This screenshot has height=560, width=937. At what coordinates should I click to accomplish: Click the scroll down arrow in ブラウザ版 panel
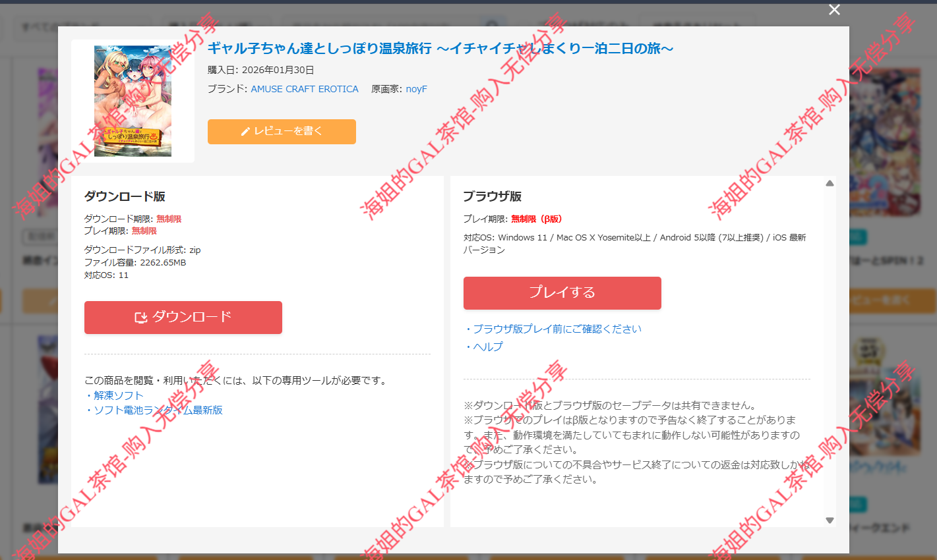pyautogui.click(x=830, y=520)
